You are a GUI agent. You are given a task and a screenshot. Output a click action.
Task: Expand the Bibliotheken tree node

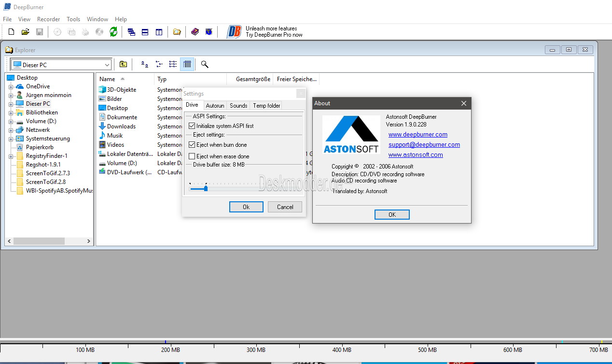(11, 112)
